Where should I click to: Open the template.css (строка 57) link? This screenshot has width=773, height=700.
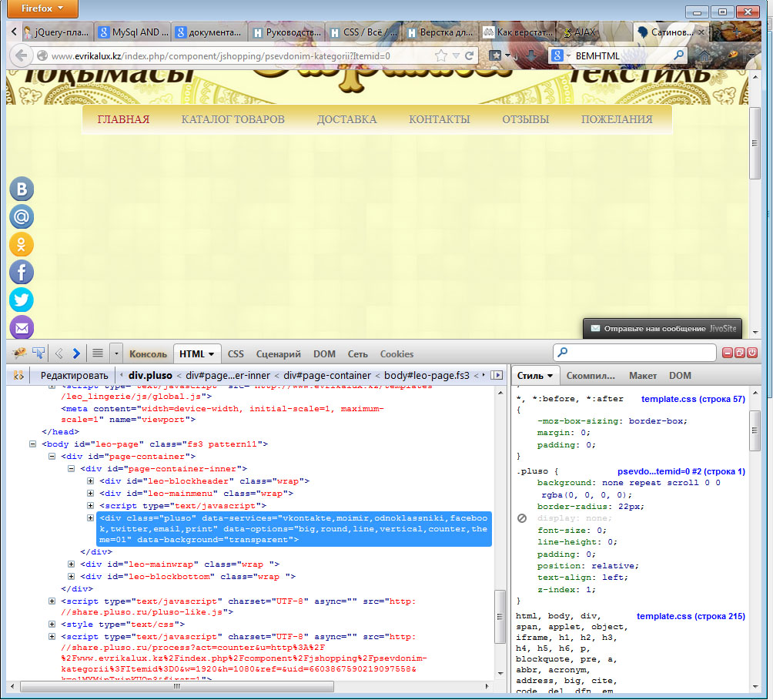(693, 399)
